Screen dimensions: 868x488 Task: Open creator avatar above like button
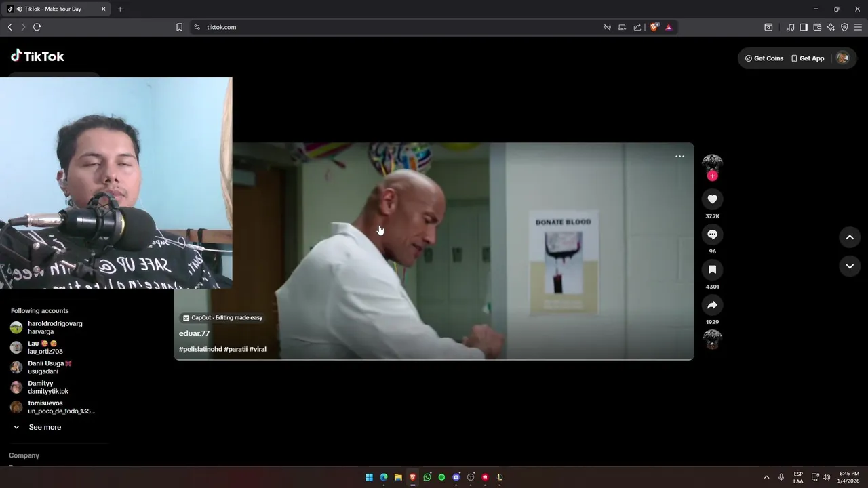point(712,163)
